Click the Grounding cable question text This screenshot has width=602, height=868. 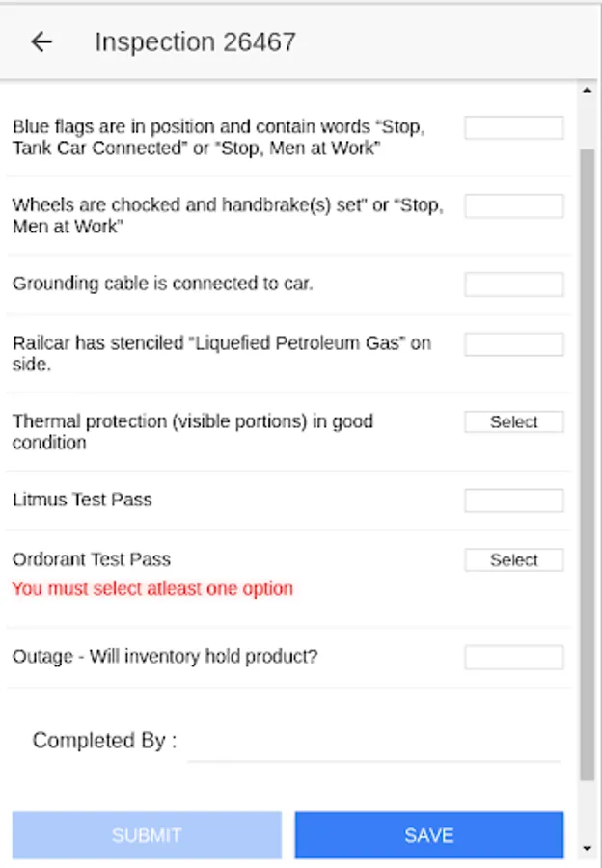point(163,284)
